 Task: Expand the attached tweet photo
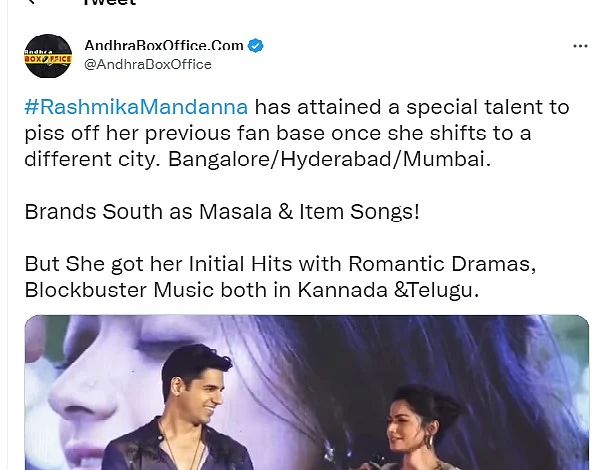307,392
